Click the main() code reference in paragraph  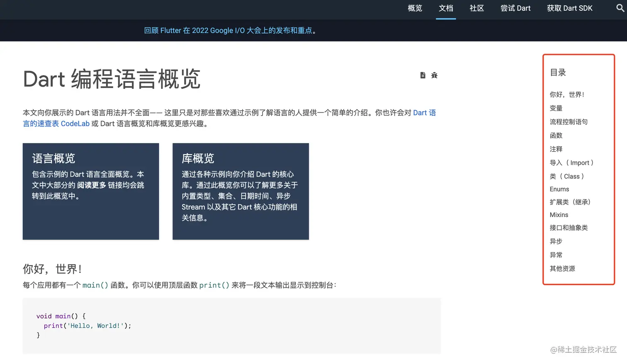[95, 285]
